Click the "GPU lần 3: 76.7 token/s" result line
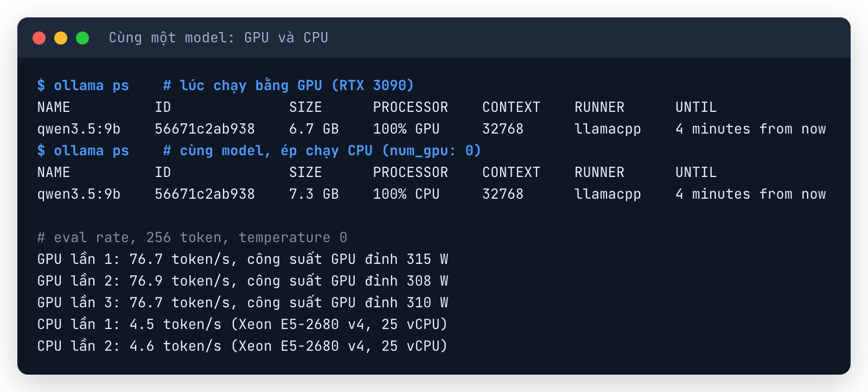 tap(243, 302)
